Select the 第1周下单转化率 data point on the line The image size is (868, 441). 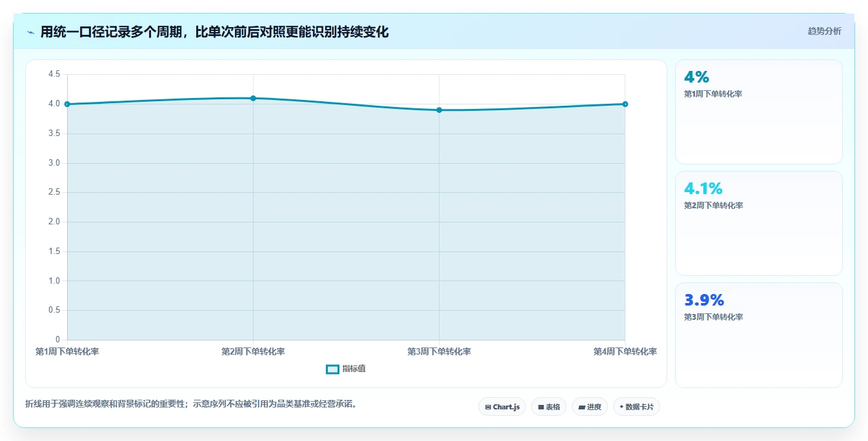tap(67, 104)
